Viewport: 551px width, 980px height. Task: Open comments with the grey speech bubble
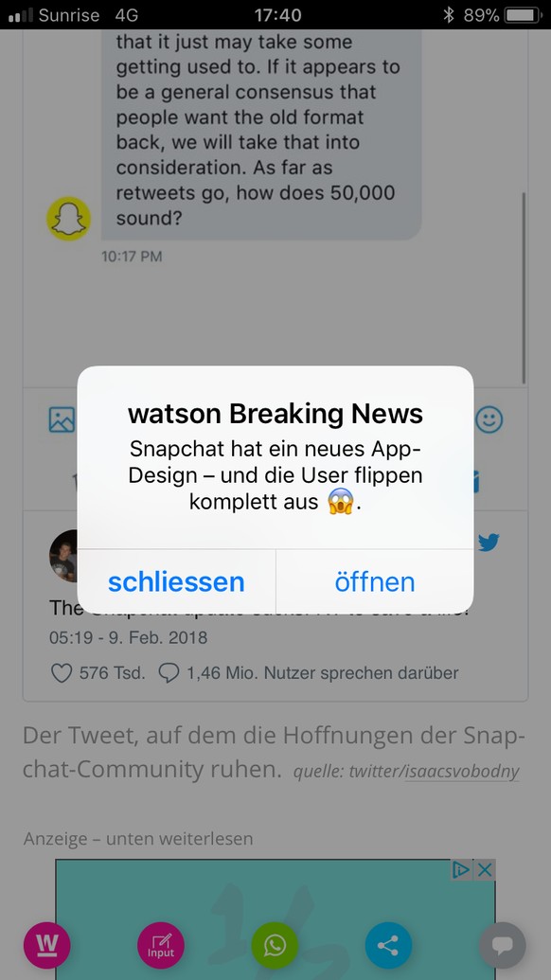tap(503, 945)
